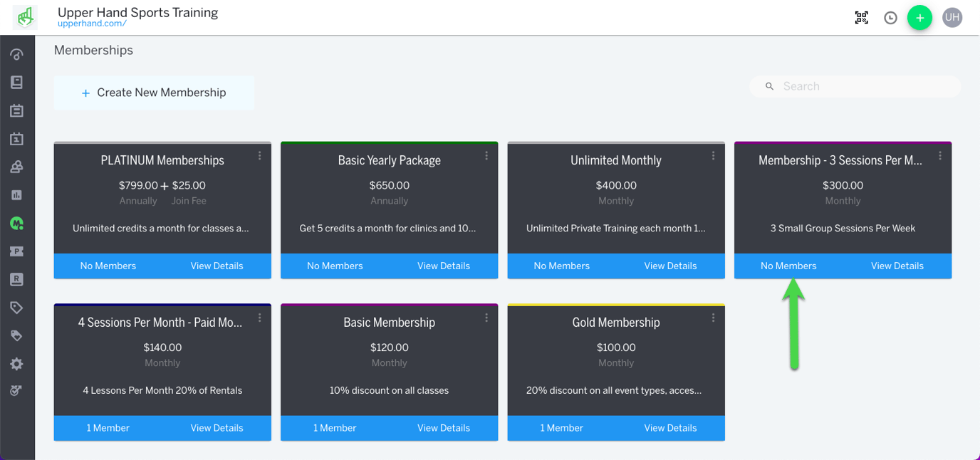The image size is (980, 460).
Task: Click 1 Member on Gold Membership card
Action: [562, 428]
